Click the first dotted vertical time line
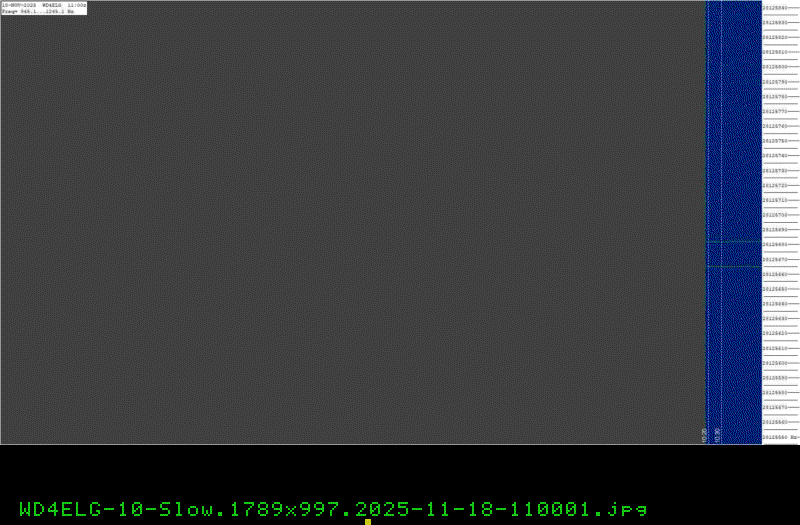The image size is (800, 525). (x=708, y=222)
